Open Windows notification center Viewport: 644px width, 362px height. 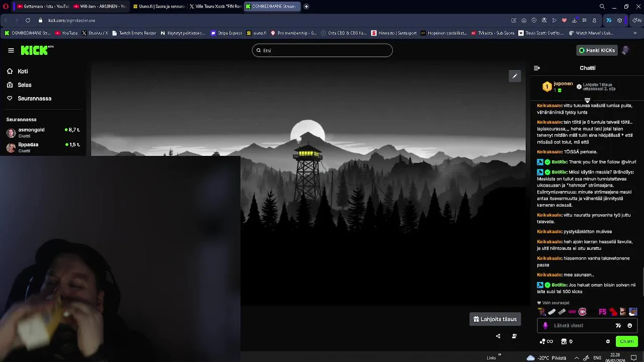(634, 358)
